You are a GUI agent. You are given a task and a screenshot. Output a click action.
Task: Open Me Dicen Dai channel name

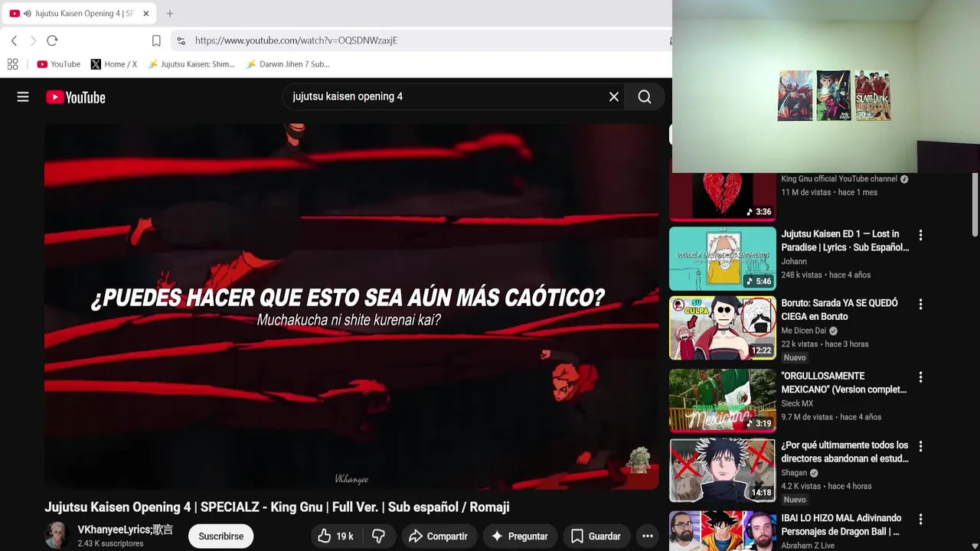pos(804,331)
